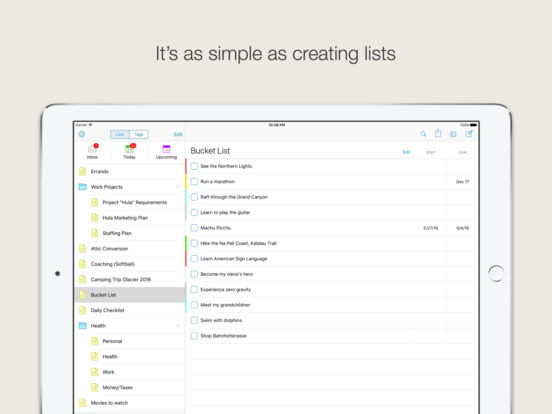The image size is (552, 414).
Task: Click the Health folder icon
Action: 82,326
